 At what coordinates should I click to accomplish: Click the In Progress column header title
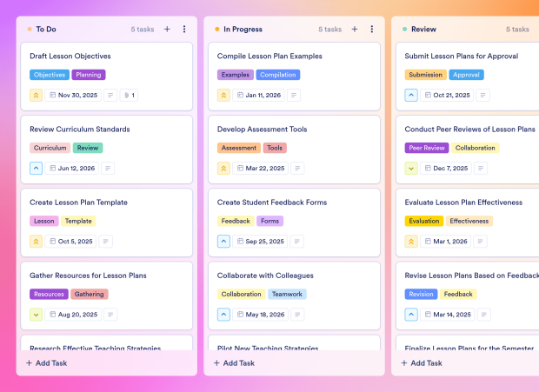[243, 30]
